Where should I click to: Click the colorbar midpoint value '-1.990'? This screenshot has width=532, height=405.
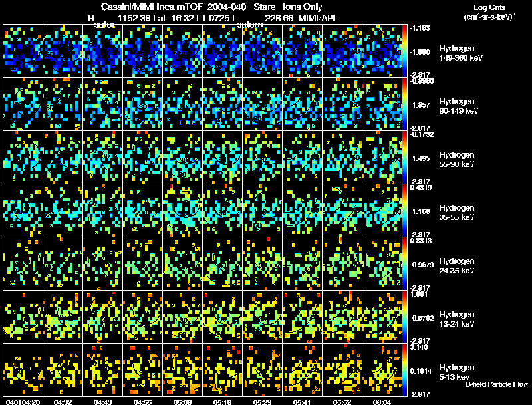[420, 52]
